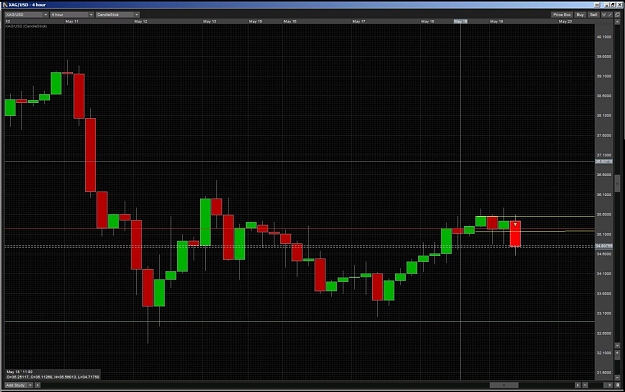Open the 4 hour timeframe dropdown
The image size is (625, 392).
click(x=72, y=15)
